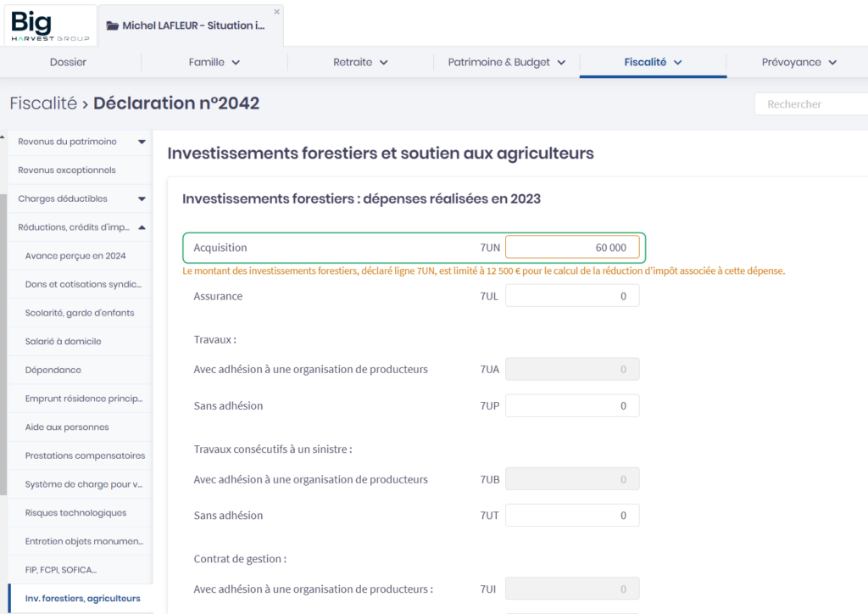Click the folder icon in Michel LAFLEUR tab
Screen dimensions: 868x614
(x=112, y=25)
